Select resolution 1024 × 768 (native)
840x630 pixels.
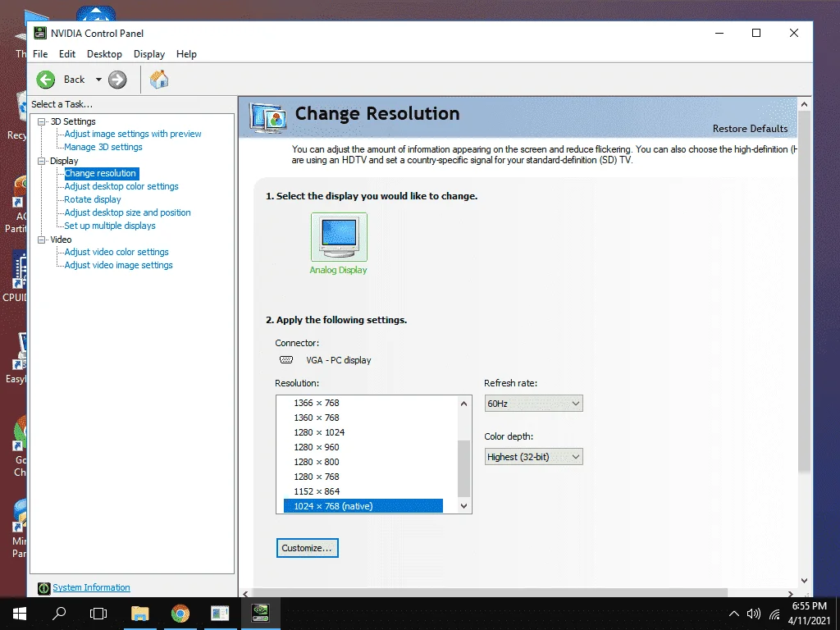click(x=363, y=506)
